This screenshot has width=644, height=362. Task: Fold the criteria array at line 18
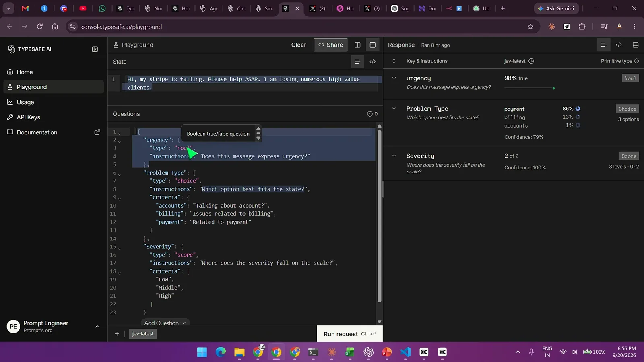(120, 272)
